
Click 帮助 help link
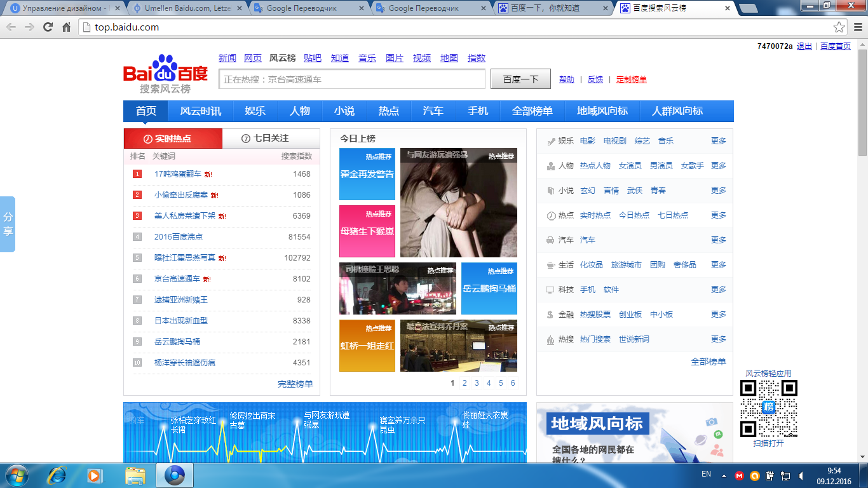(x=567, y=79)
